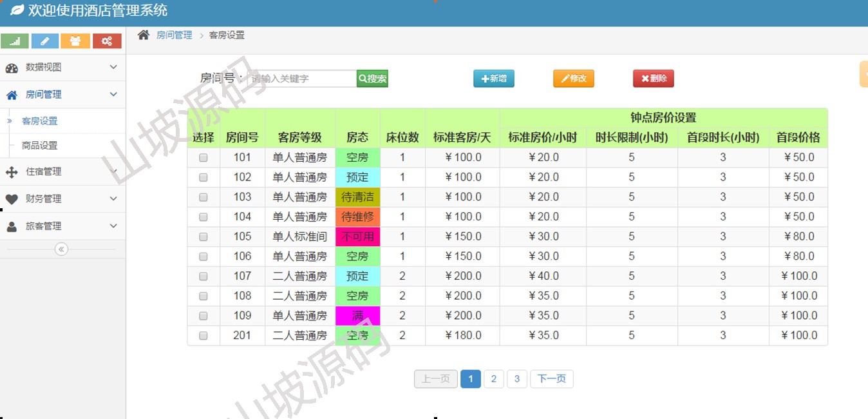Viewport: 868px width, 419px height.
Task: Collapse sidebar with double-arrow icon
Action: (x=61, y=249)
